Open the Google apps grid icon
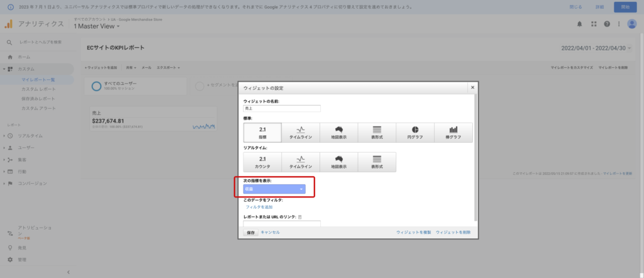644x278 pixels. pyautogui.click(x=594, y=24)
